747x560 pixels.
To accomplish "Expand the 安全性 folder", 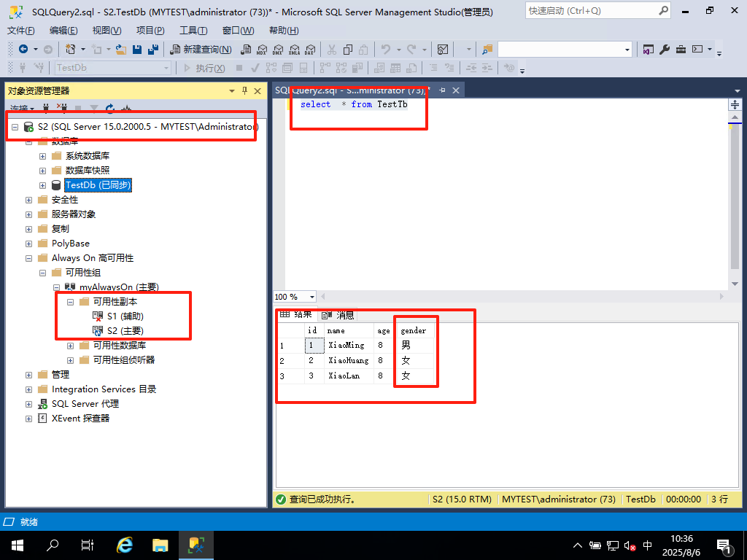I will pos(28,200).
